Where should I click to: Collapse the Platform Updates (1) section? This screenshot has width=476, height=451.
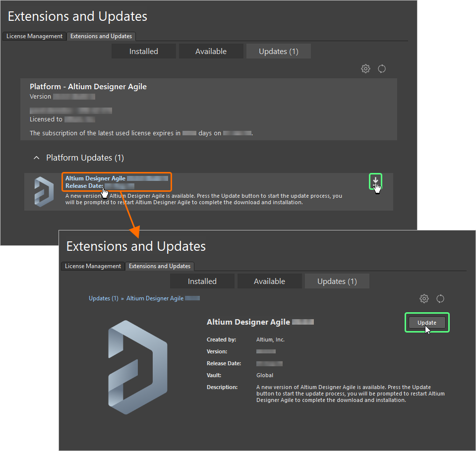tap(36, 157)
